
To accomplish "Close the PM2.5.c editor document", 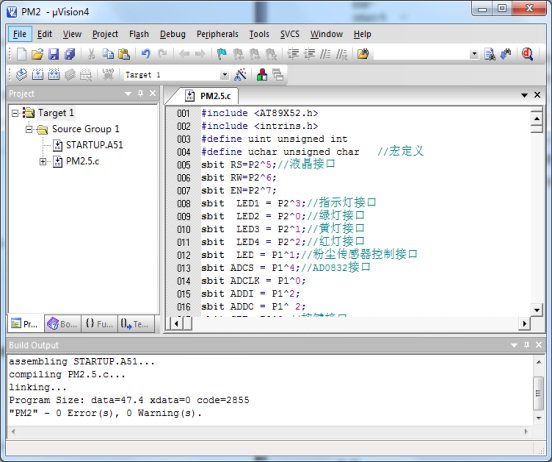I will pyautogui.click(x=537, y=95).
